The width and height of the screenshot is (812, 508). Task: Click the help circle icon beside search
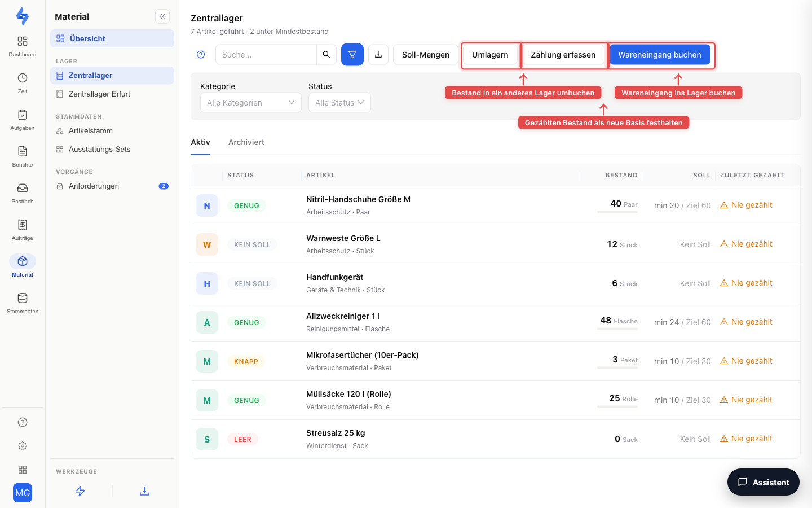pos(201,55)
